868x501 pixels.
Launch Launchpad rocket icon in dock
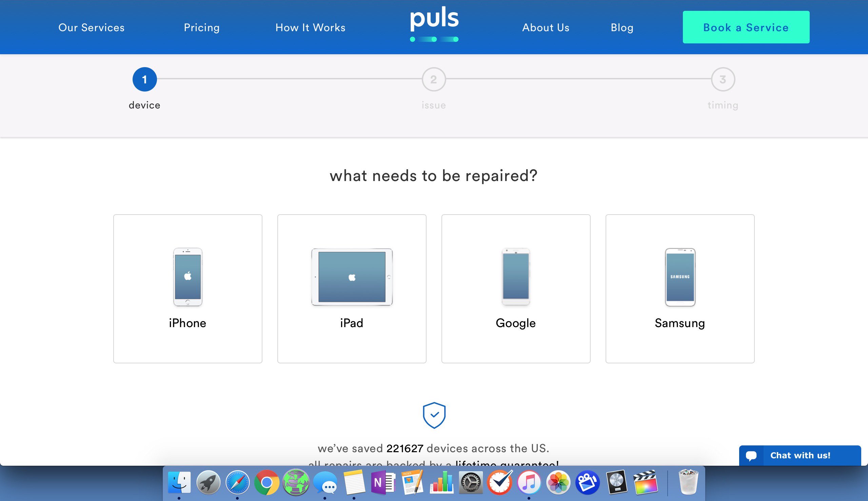[x=208, y=482]
